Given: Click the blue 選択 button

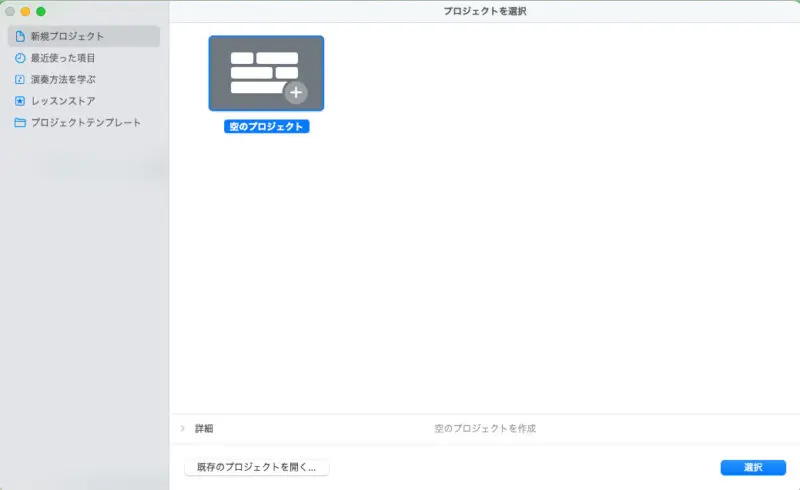Looking at the screenshot, I should (753, 467).
